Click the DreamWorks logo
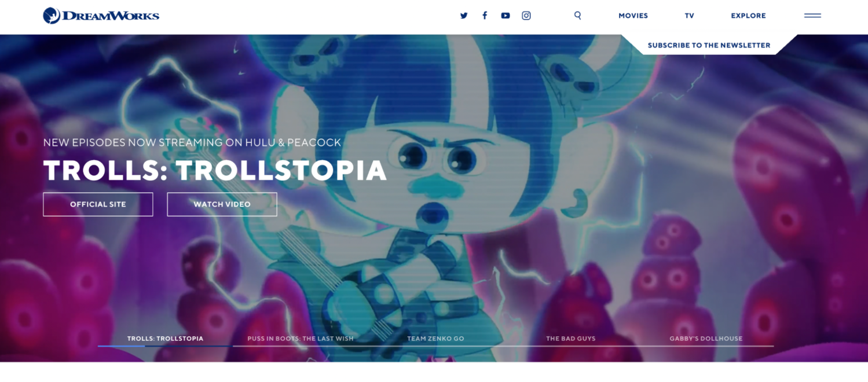868x382 pixels. coord(101,16)
